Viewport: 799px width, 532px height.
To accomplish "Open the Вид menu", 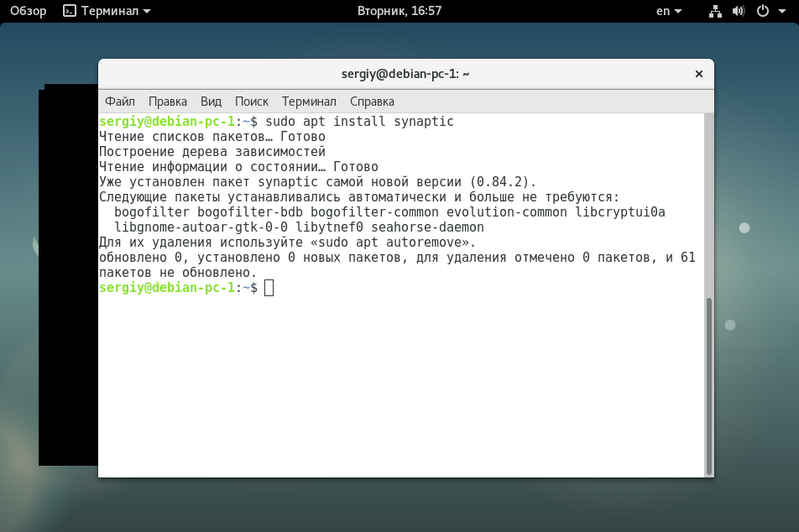I will 211,102.
